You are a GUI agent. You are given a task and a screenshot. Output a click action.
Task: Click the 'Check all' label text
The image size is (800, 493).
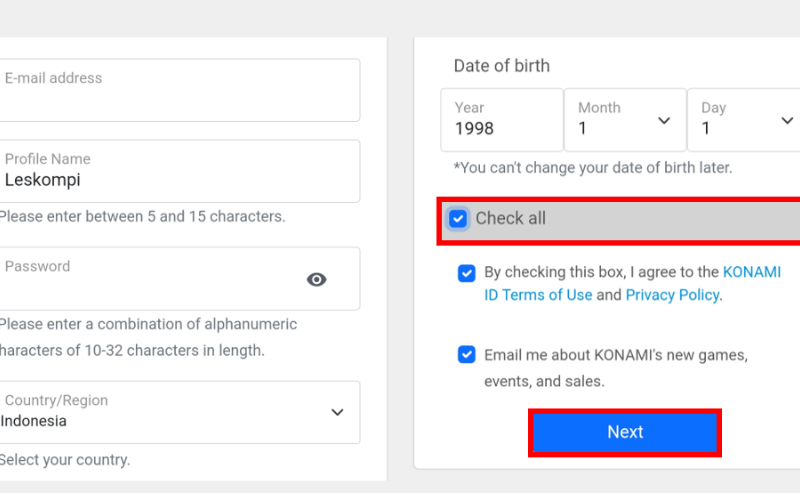tap(510, 218)
